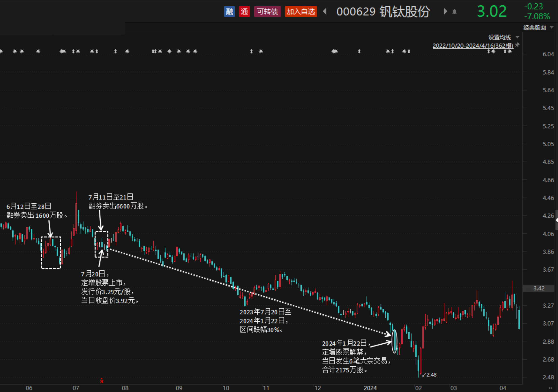This screenshot has width=558, height=392.
Task: Click the 3.42 price label on axis
Action: 539,288
